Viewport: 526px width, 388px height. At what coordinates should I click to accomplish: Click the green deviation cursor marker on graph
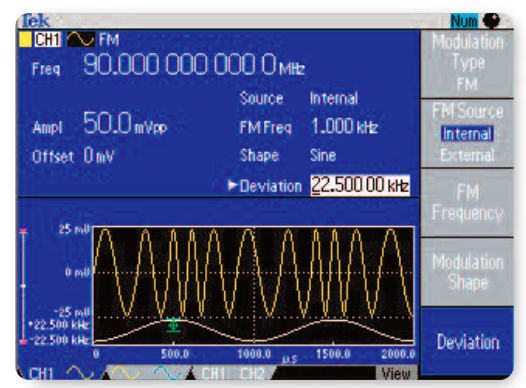pyautogui.click(x=173, y=325)
